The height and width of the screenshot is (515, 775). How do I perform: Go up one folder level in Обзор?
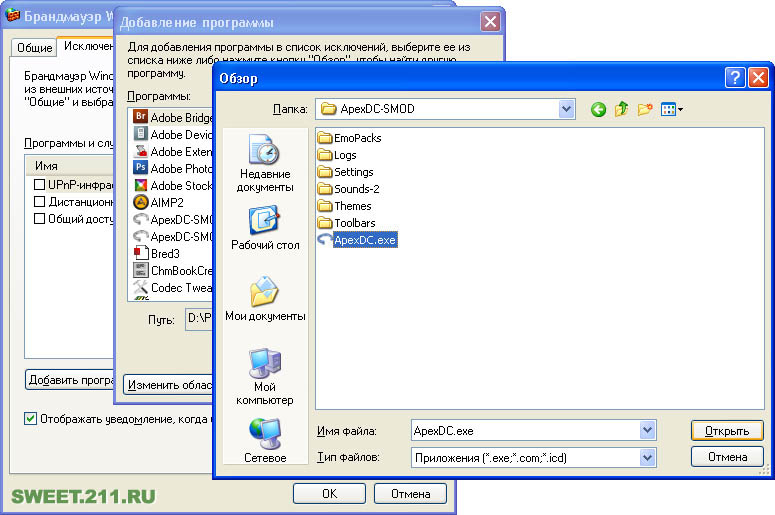(621, 109)
